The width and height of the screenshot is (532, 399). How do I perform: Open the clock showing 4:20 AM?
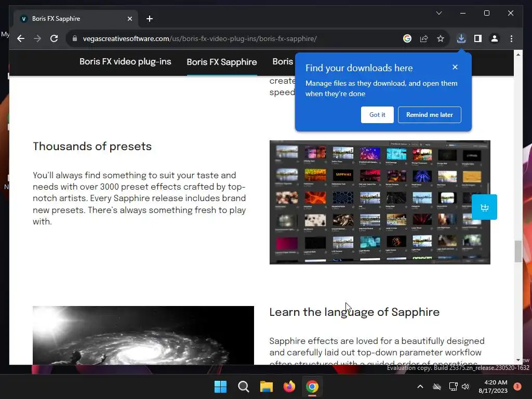[x=493, y=387]
